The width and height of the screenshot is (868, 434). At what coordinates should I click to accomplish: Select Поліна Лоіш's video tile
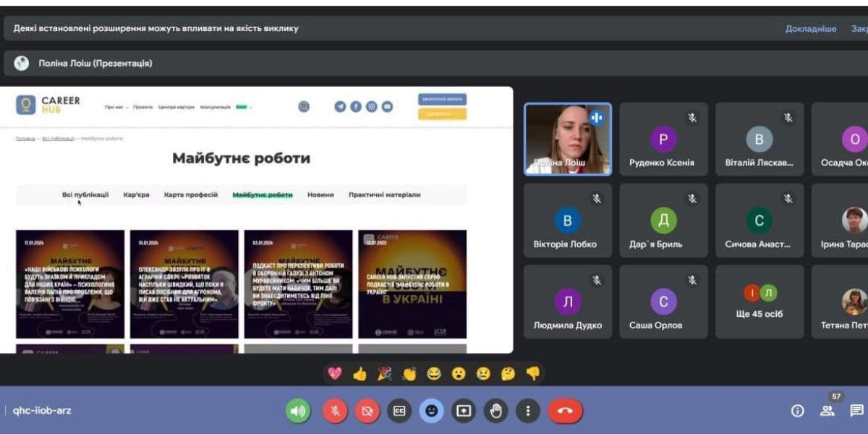point(568,139)
